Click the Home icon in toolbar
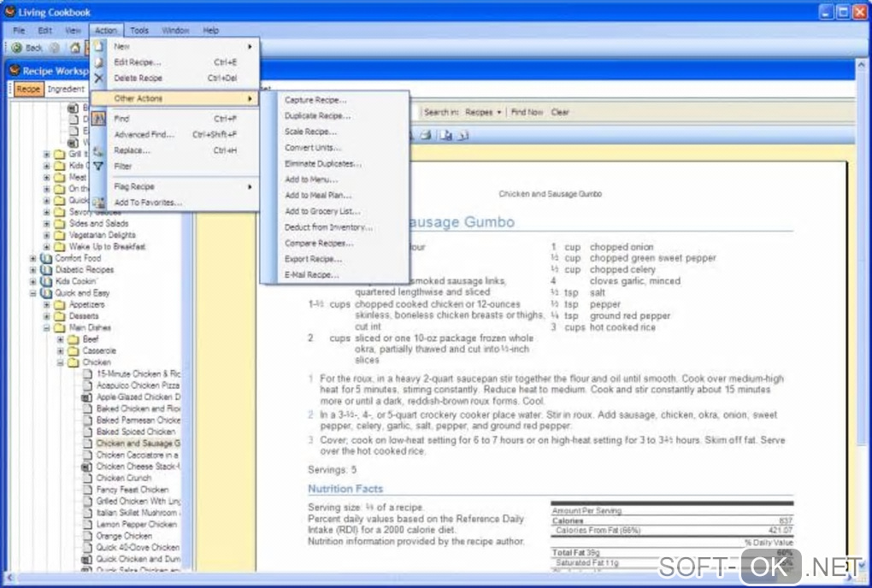This screenshot has width=872, height=588. [75, 48]
